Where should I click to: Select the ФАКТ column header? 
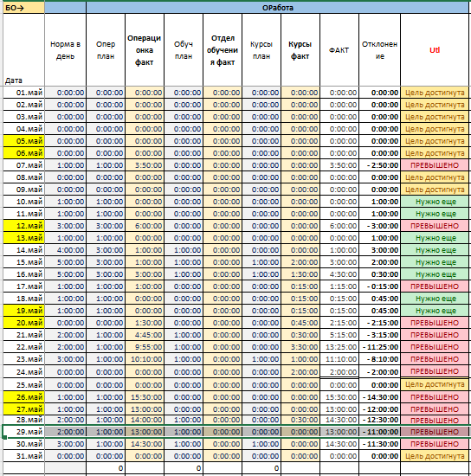[x=339, y=50]
